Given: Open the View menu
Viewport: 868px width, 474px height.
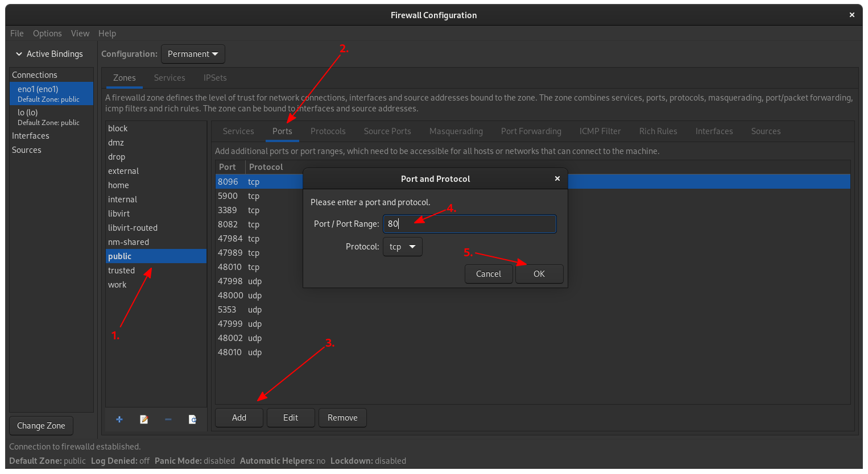Looking at the screenshot, I should 80,33.
